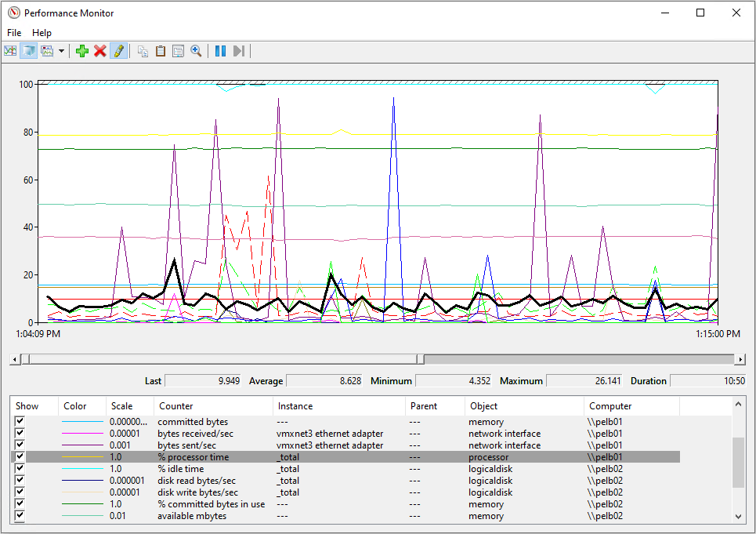756x534 pixels.
Task: Open counter Properties via the properties icon
Action: pyautogui.click(x=178, y=50)
